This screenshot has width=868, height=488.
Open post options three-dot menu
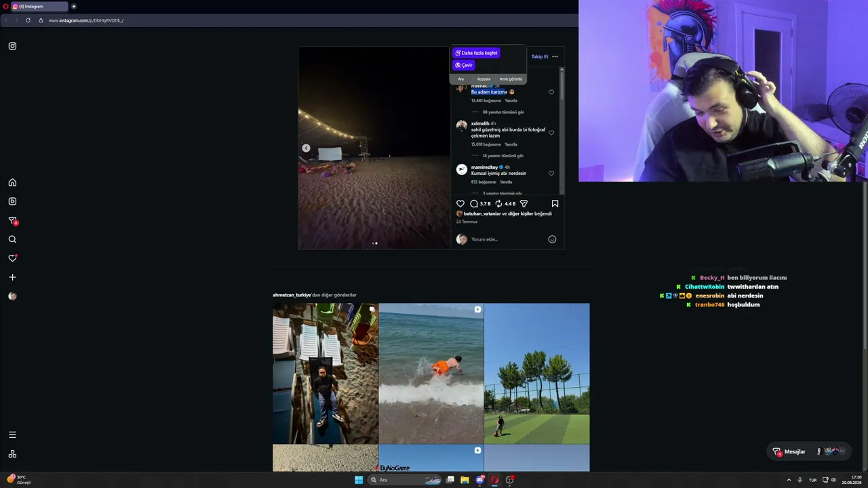pyautogui.click(x=555, y=57)
